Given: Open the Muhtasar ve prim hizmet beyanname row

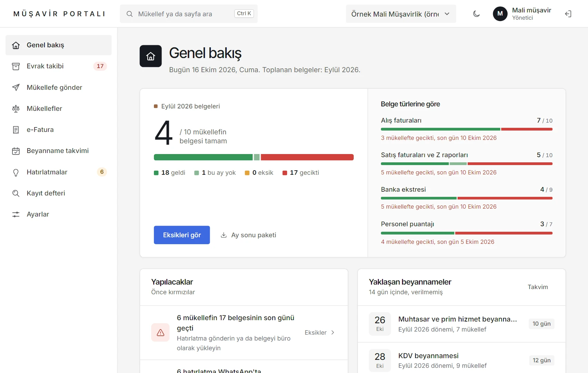Looking at the screenshot, I should coord(462,324).
